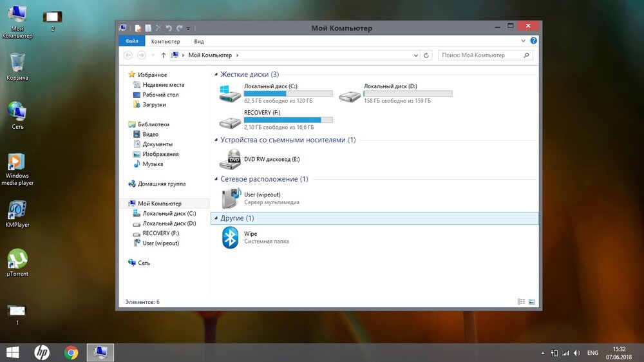The height and width of the screenshot is (362, 644).
Task: Switch to details view in status bar
Action: [521, 301]
